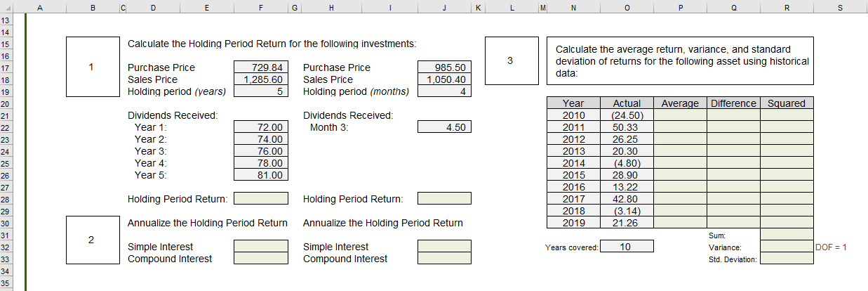
Task: Click question 3 instruction text box
Action: (680, 61)
